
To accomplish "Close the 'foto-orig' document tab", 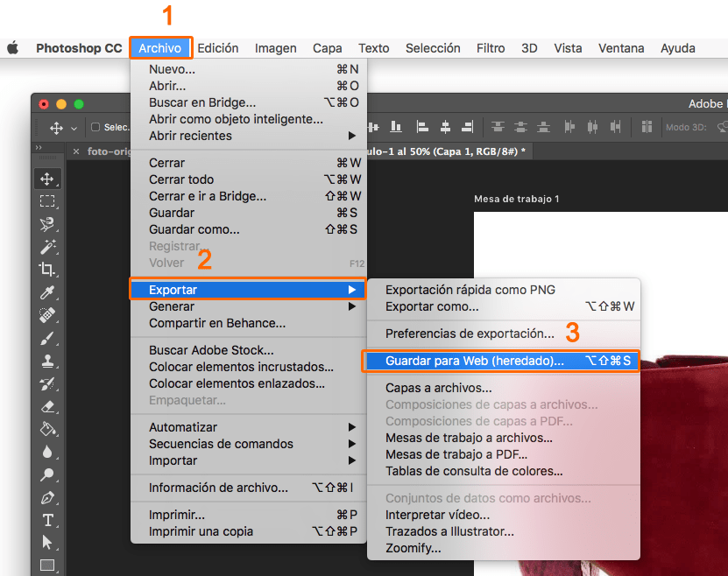I will pos(76,151).
